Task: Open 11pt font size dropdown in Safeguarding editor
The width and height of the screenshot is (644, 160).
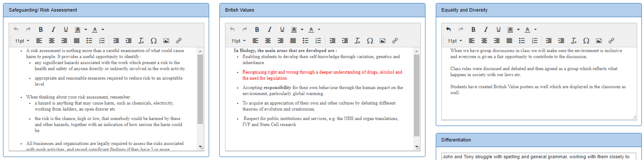Action: pyautogui.click(x=22, y=41)
